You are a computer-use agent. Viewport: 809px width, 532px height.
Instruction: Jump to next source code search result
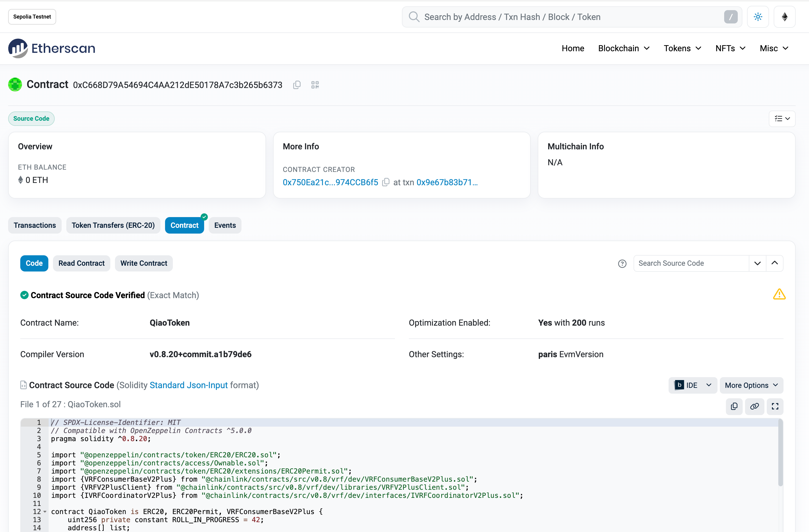757,263
